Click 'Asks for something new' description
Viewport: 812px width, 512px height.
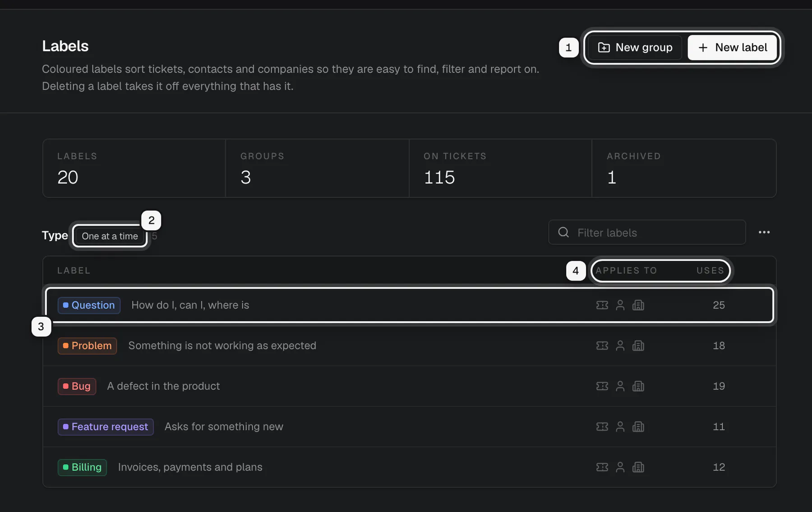[x=224, y=427]
